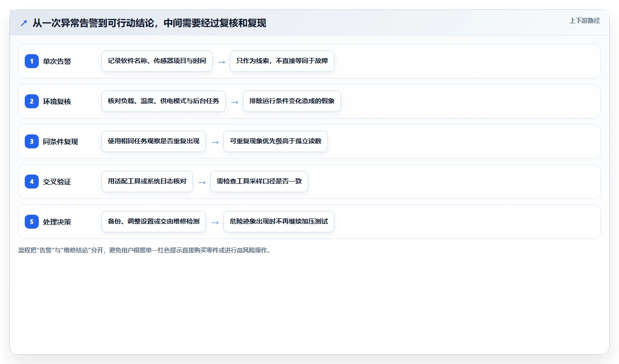
Task: Click the 上下游路径 label in the header
Action: click(584, 21)
